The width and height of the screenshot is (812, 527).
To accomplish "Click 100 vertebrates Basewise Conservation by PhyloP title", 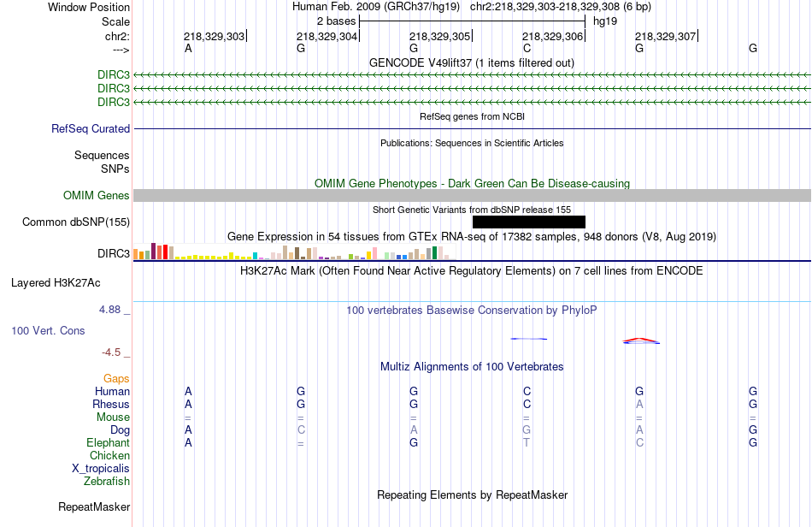I will pyautogui.click(x=472, y=311).
